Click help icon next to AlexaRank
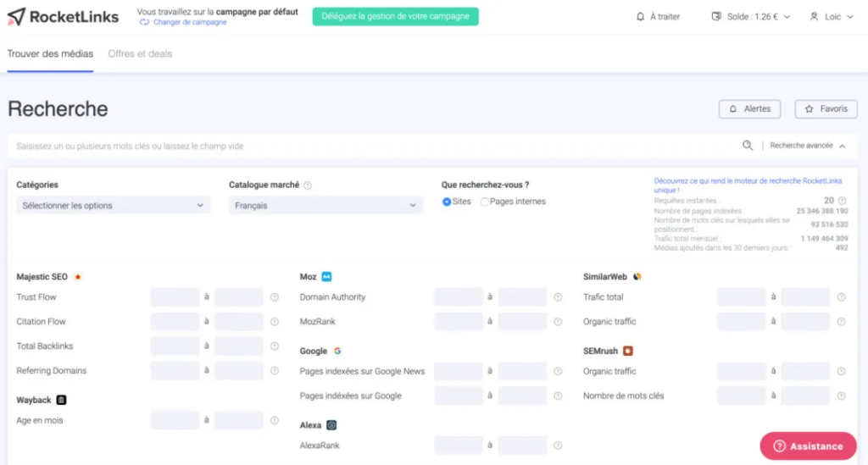The width and height of the screenshot is (868, 465). 558,446
